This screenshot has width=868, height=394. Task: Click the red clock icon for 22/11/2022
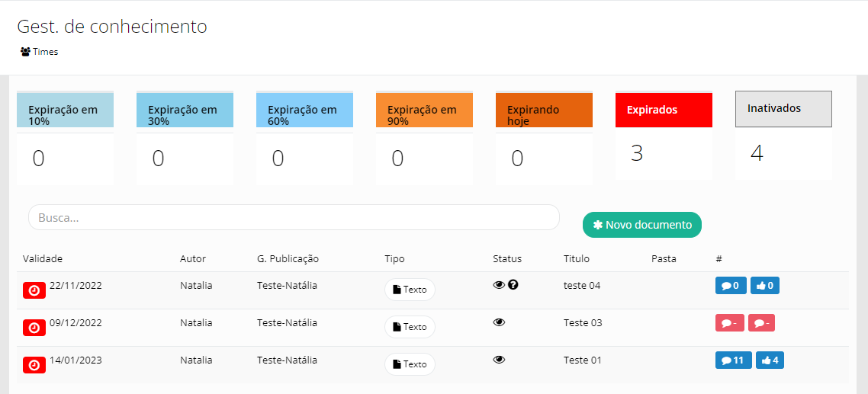(x=34, y=290)
